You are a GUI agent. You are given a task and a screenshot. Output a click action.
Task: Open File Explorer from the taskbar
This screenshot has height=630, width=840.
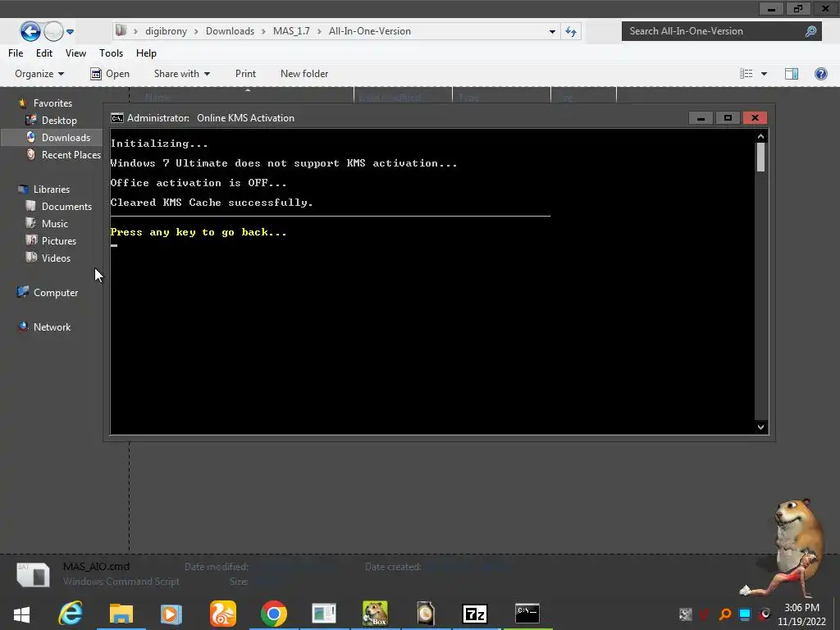point(121,614)
